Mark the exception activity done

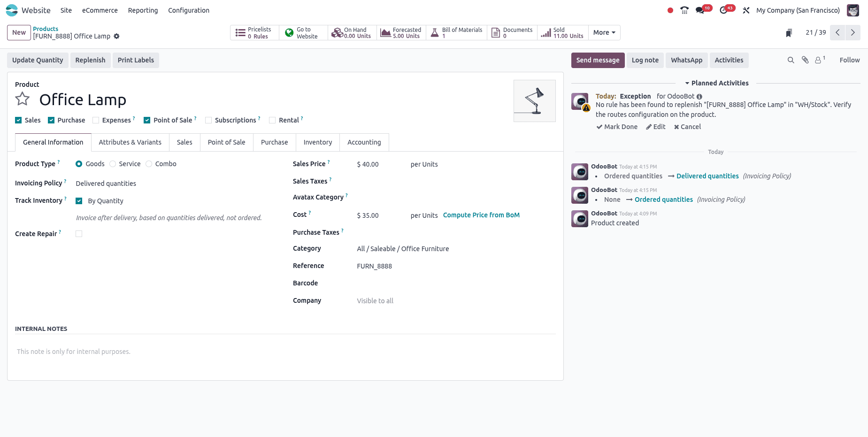pos(617,127)
